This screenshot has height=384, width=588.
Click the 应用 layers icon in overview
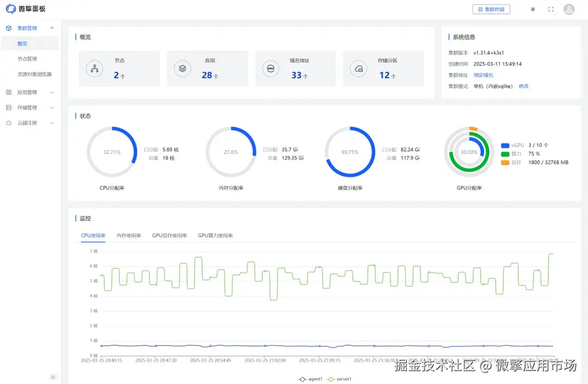(182, 69)
